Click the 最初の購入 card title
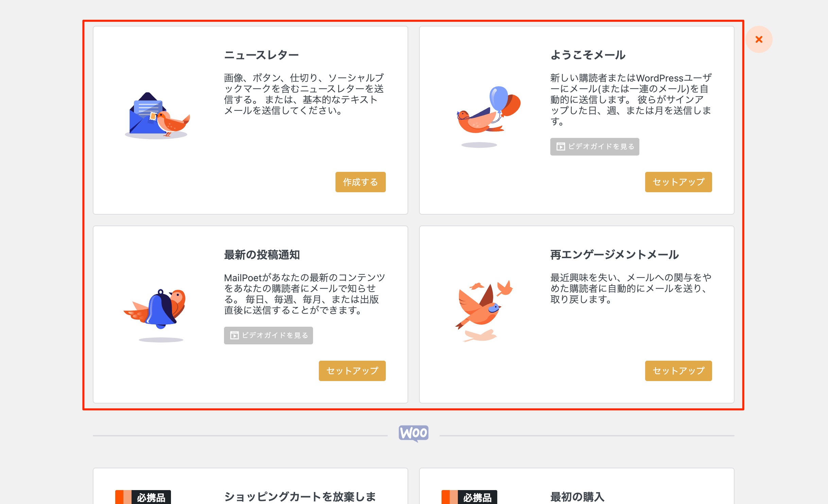 click(x=577, y=497)
